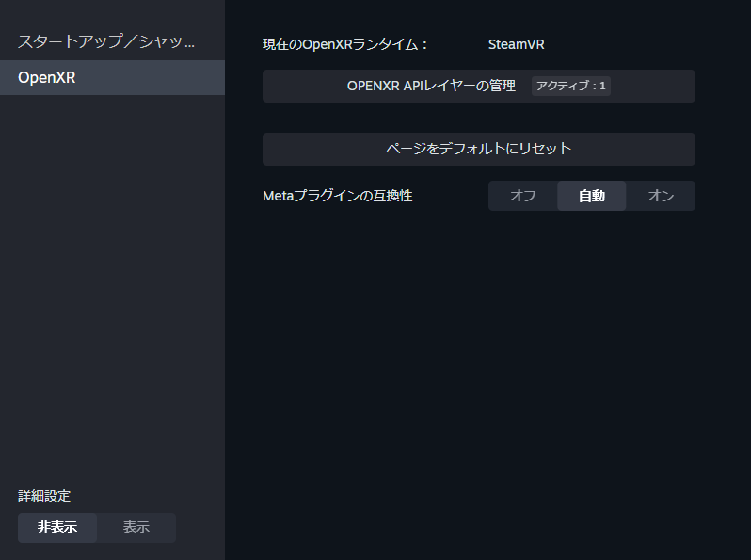Image resolution: width=751 pixels, height=560 pixels.
Task: Show advanced settings with 表示
Action: tap(136, 527)
